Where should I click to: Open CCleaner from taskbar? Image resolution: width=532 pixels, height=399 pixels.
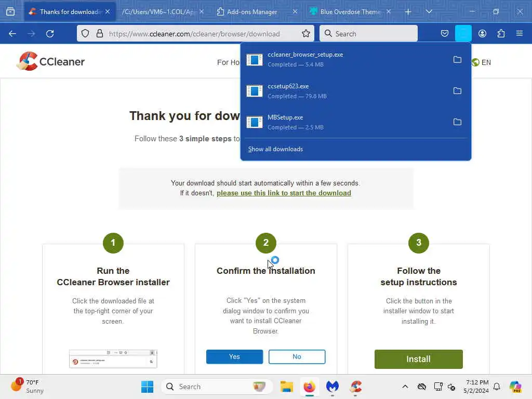(355, 387)
